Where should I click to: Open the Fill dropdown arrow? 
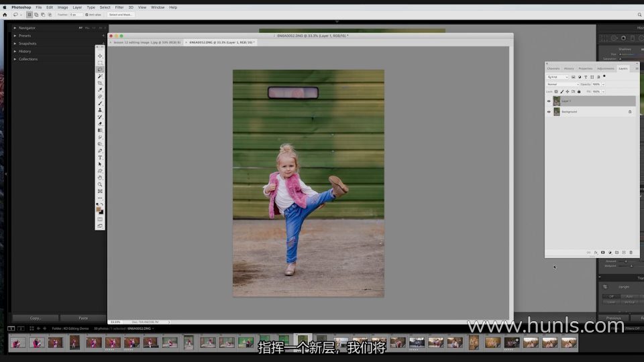(603, 92)
